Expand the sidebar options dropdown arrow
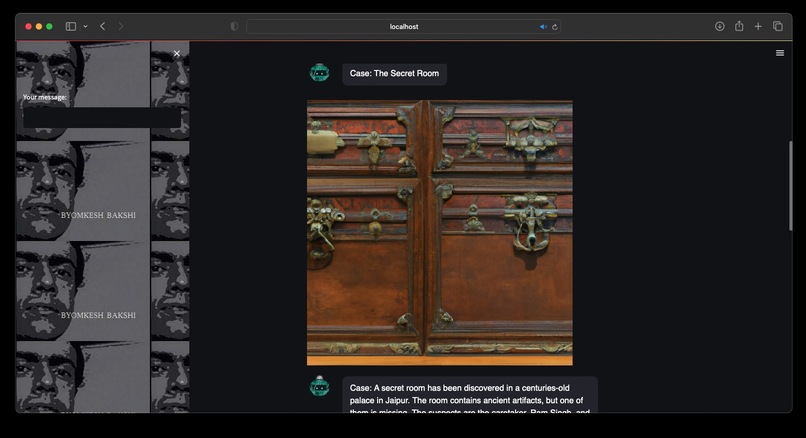The height and width of the screenshot is (438, 806). (85, 26)
